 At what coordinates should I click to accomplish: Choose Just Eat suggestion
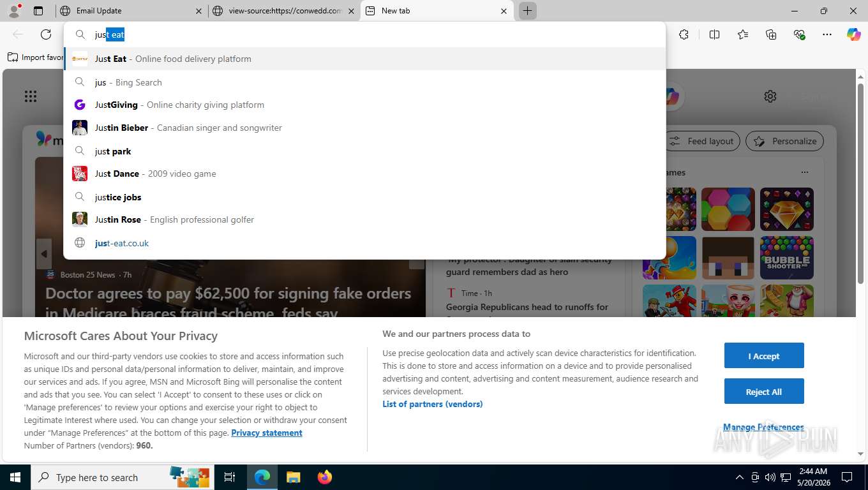pyautogui.click(x=365, y=59)
